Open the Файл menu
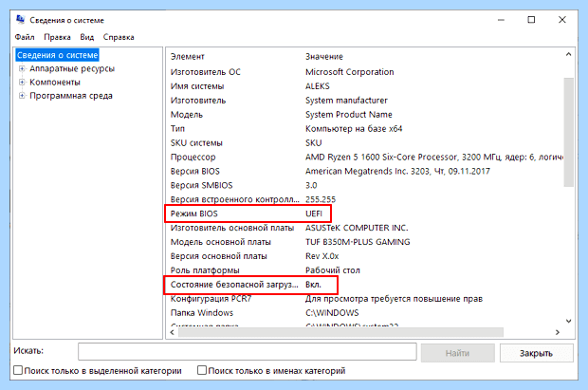Screen dimensions: 588x390 25,37
